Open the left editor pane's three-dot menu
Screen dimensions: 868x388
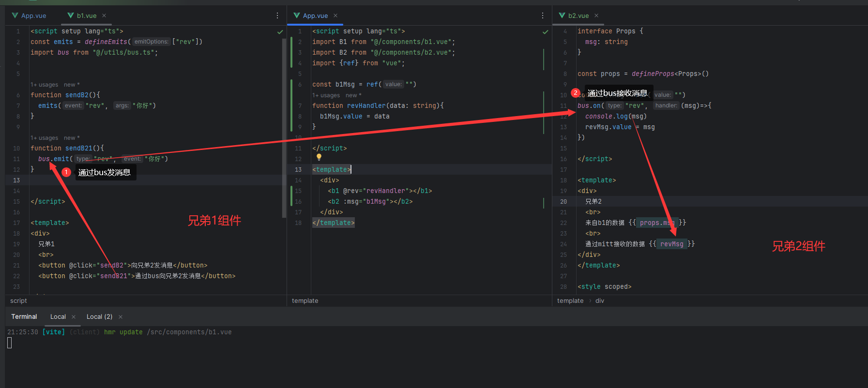277,15
